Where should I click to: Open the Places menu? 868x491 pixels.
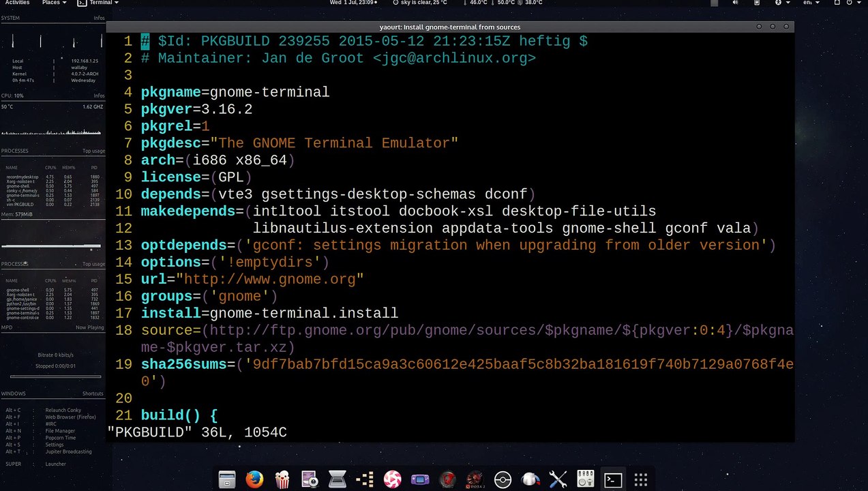[54, 3]
